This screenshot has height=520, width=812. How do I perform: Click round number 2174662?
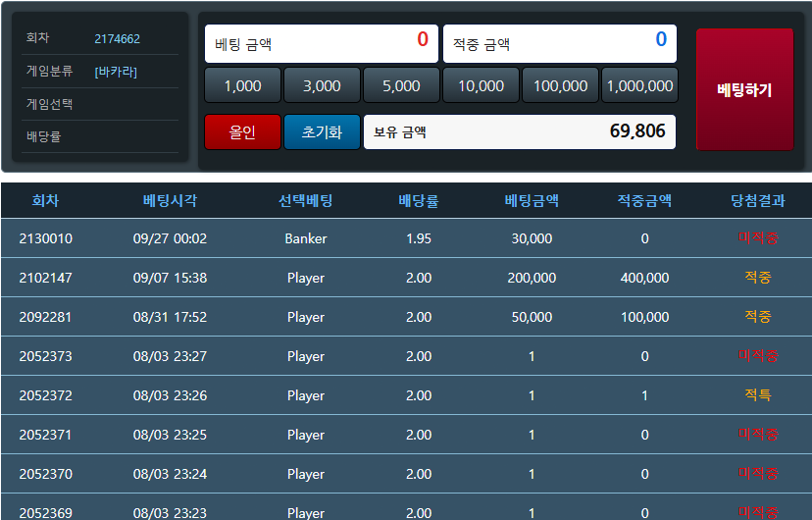[x=117, y=39]
